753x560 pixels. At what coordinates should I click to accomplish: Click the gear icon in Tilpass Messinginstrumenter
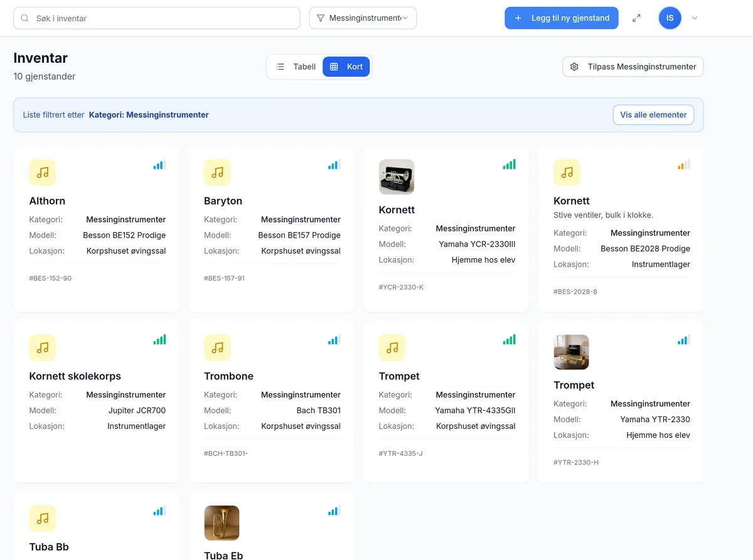[x=574, y=66]
